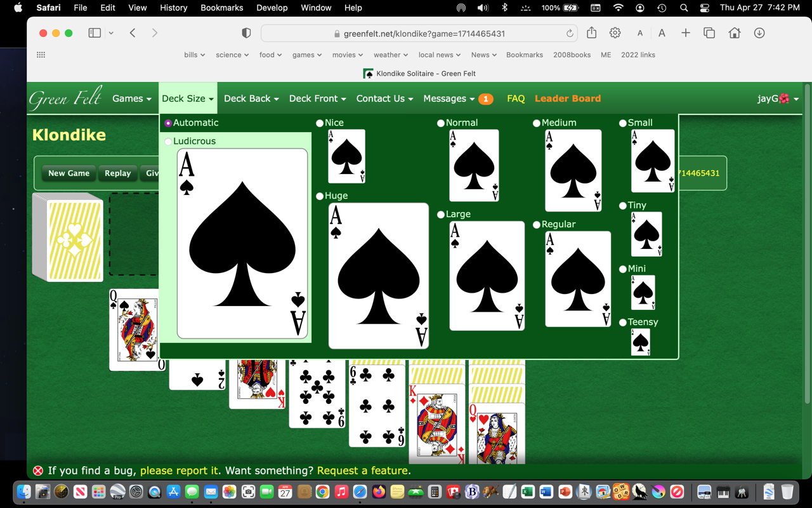
Task: Click History in the macOS menu bar
Action: click(x=173, y=8)
